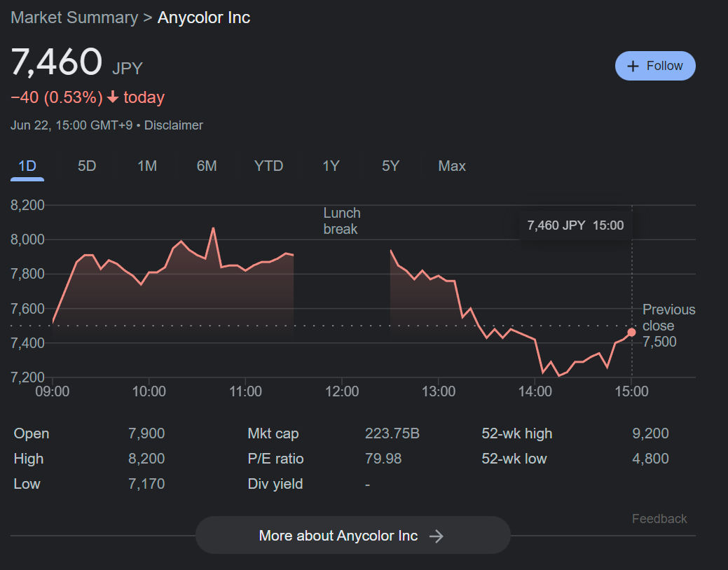Switch to the 1M time range tab
The image size is (728, 570).
147,166
